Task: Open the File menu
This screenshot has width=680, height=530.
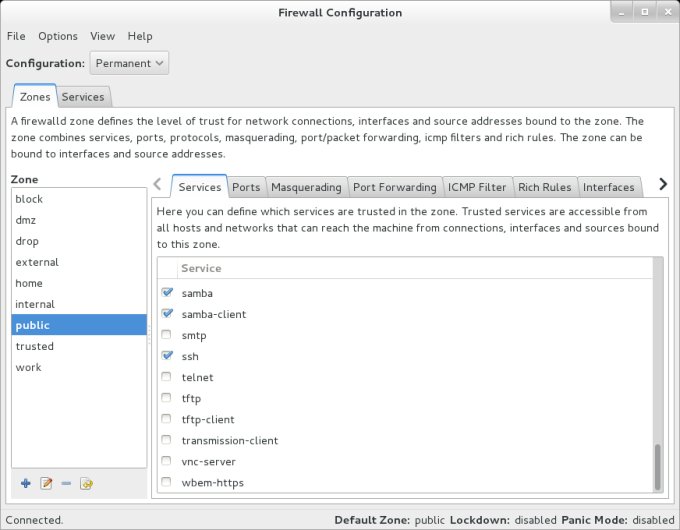Action: (16, 36)
